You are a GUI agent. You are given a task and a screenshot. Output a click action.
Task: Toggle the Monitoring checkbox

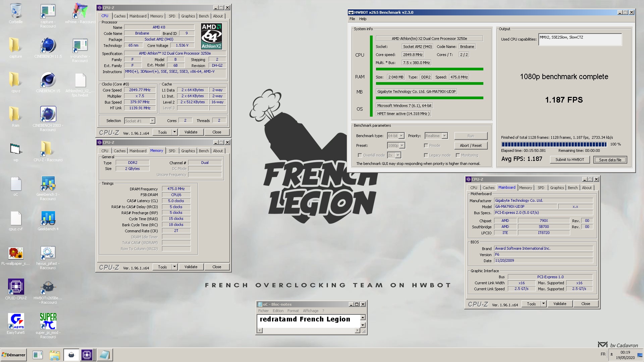point(458,155)
